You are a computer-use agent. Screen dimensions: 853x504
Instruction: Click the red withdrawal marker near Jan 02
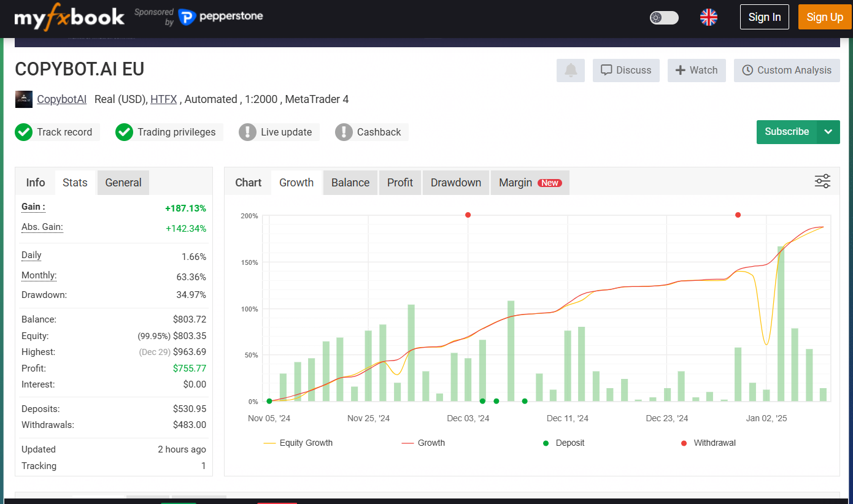[x=738, y=215]
